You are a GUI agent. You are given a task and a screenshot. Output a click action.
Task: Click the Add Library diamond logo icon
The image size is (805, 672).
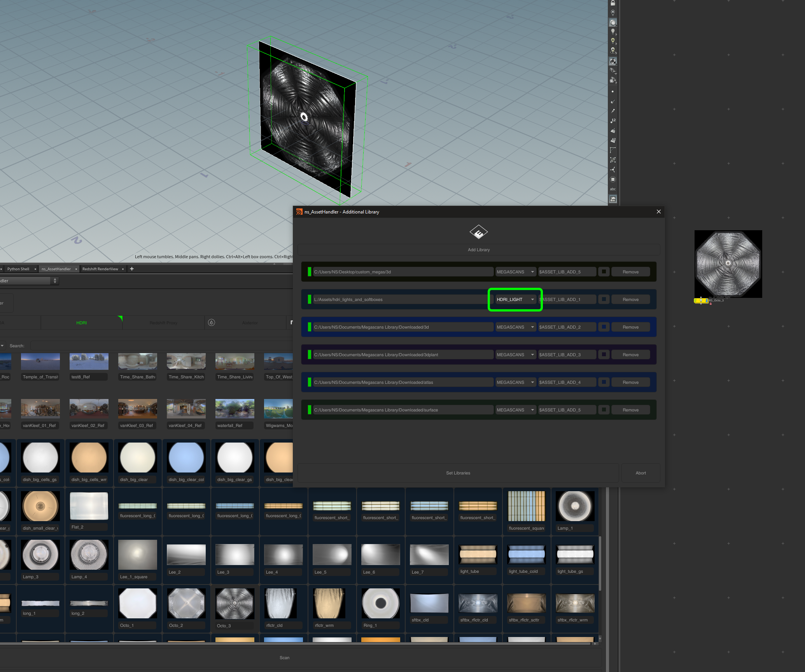click(478, 233)
